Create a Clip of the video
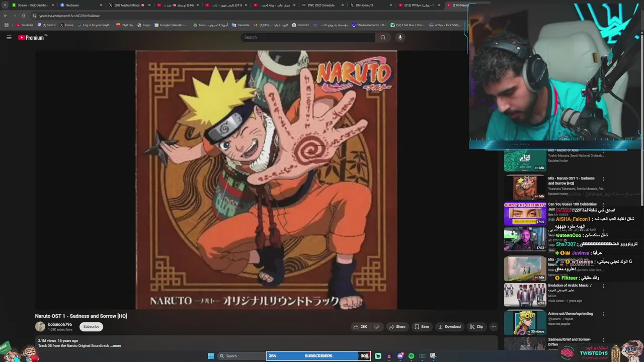Image resolution: width=644 pixels, height=362 pixels. pyautogui.click(x=476, y=326)
